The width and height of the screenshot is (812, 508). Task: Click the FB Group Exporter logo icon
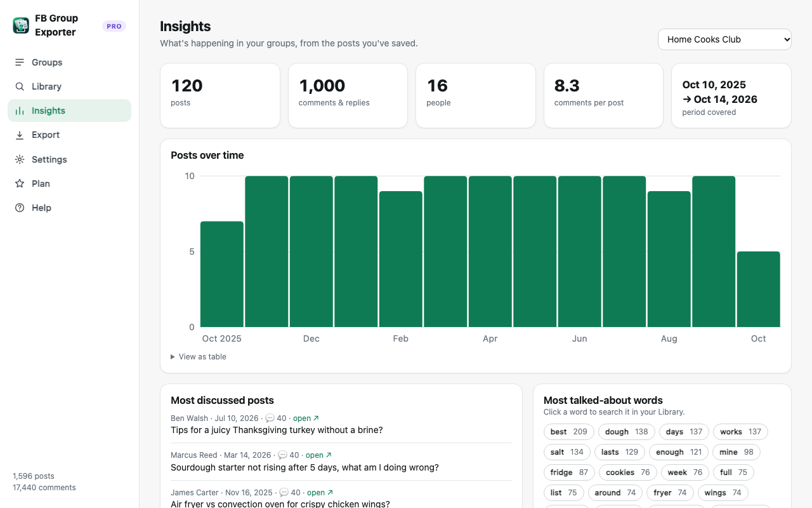(x=21, y=25)
